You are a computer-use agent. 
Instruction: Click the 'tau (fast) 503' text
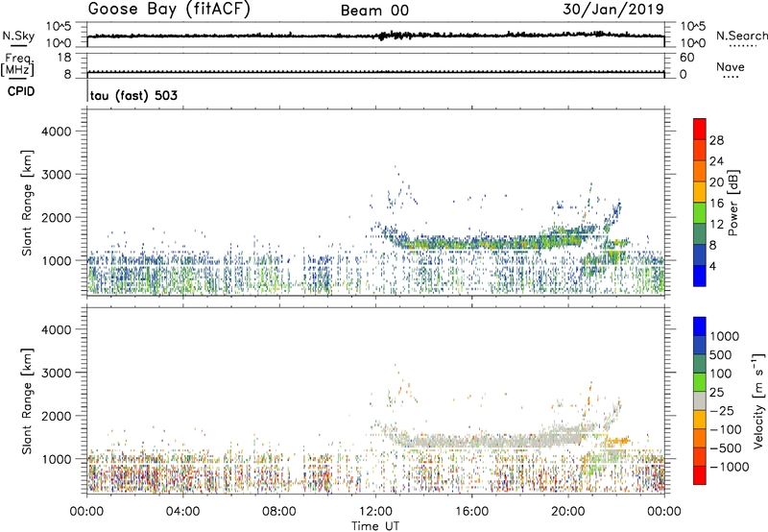coord(133,95)
